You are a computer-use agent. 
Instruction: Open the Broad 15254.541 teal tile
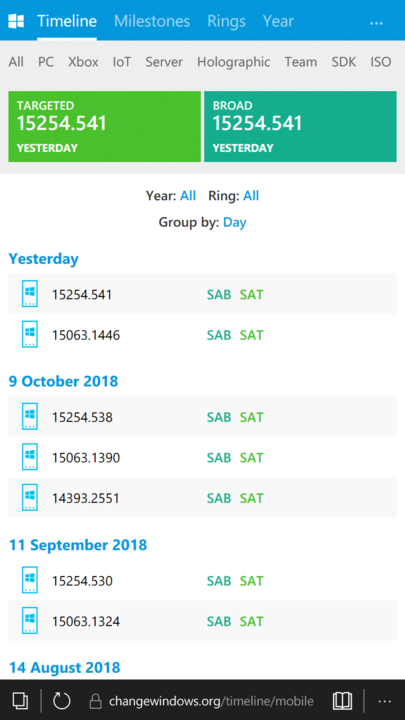[x=300, y=126]
